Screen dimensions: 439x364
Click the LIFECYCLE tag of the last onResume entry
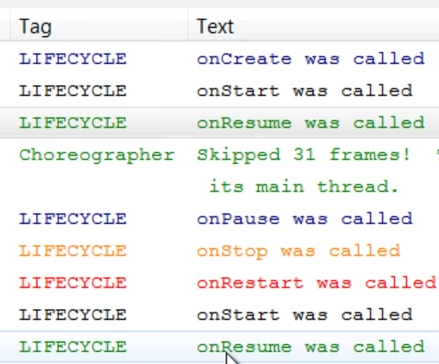pos(73,347)
